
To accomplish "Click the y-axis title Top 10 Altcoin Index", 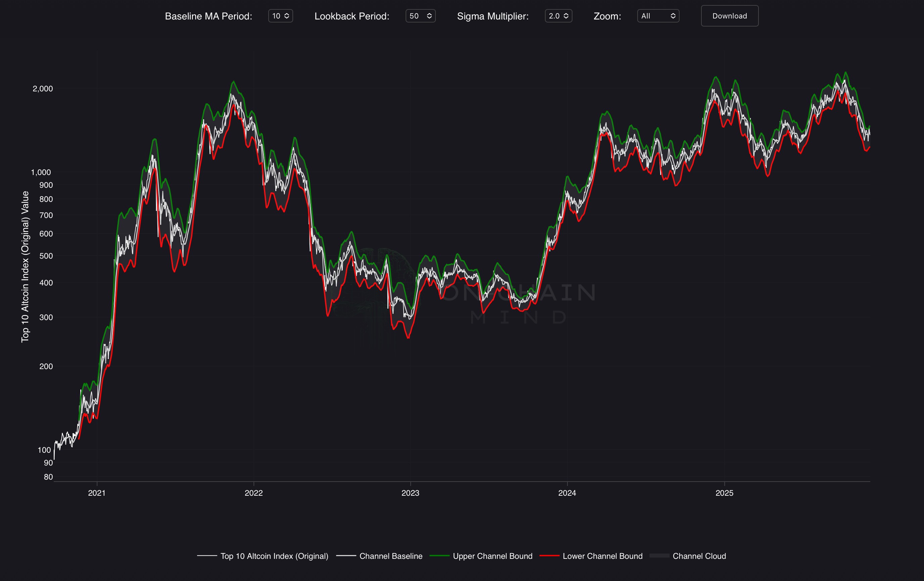I will (x=25, y=266).
